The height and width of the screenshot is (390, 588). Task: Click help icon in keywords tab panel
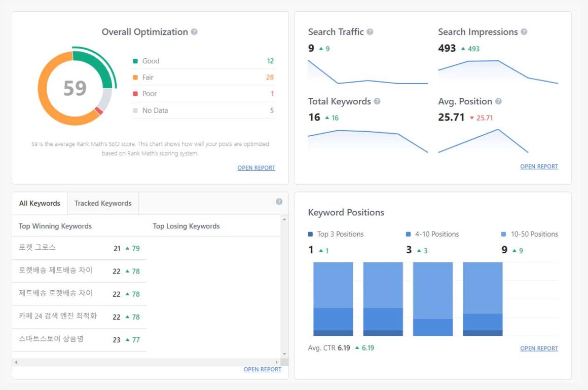[x=279, y=202]
